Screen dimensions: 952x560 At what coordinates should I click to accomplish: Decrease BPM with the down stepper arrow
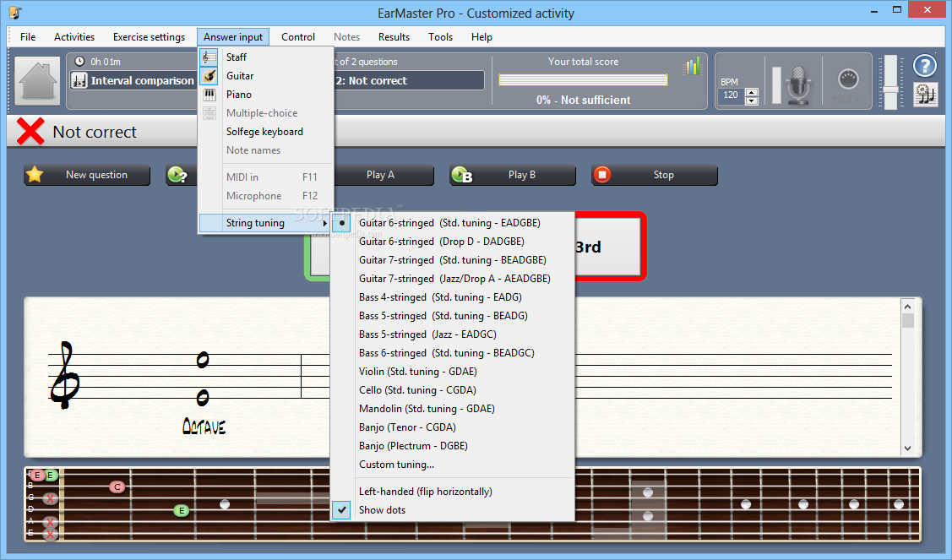[x=752, y=101]
